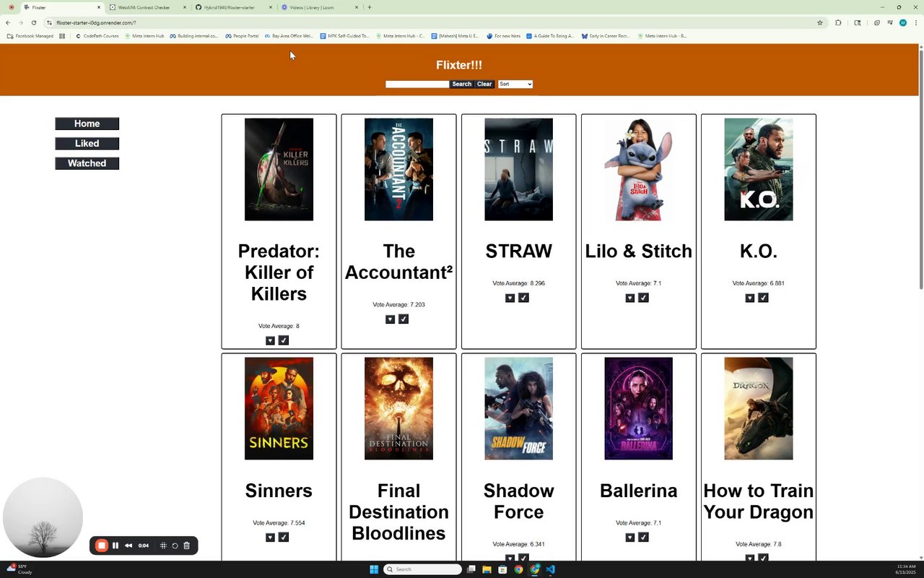The width and height of the screenshot is (924, 578).
Task: Delete the Loom recording with trash icon
Action: tap(186, 545)
